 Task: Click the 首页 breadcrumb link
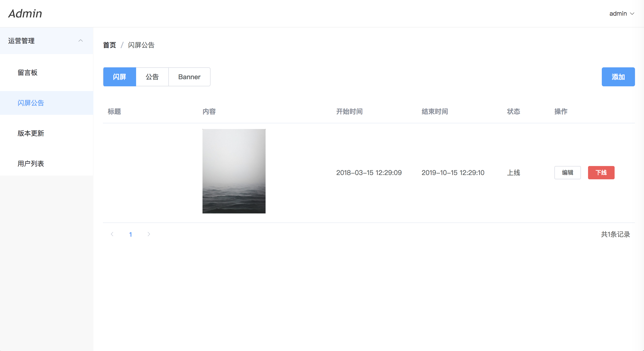point(110,45)
